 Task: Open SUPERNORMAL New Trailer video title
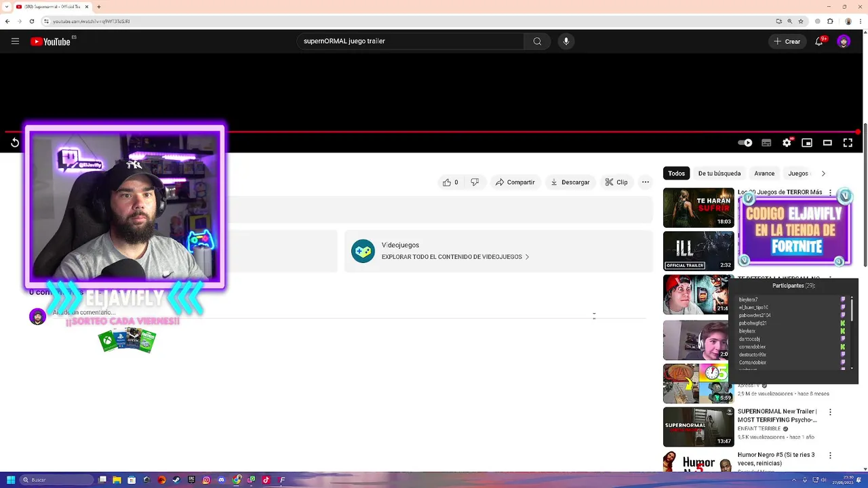click(x=777, y=415)
